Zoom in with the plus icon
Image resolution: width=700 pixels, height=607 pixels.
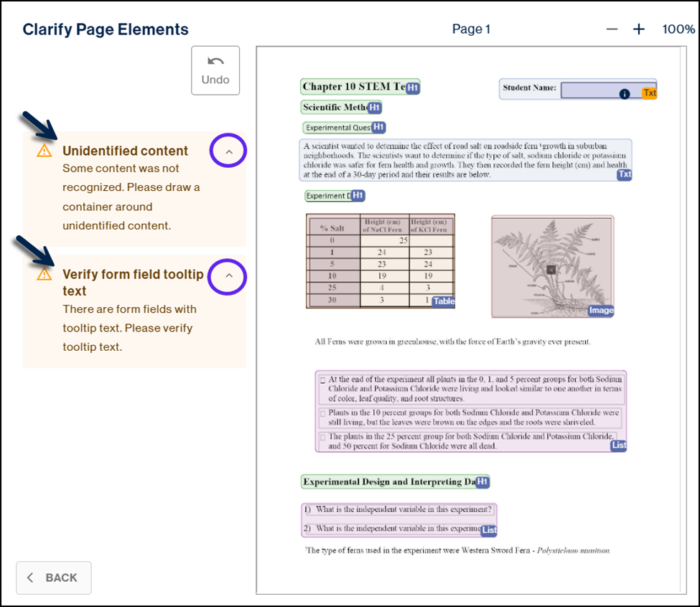click(x=639, y=29)
